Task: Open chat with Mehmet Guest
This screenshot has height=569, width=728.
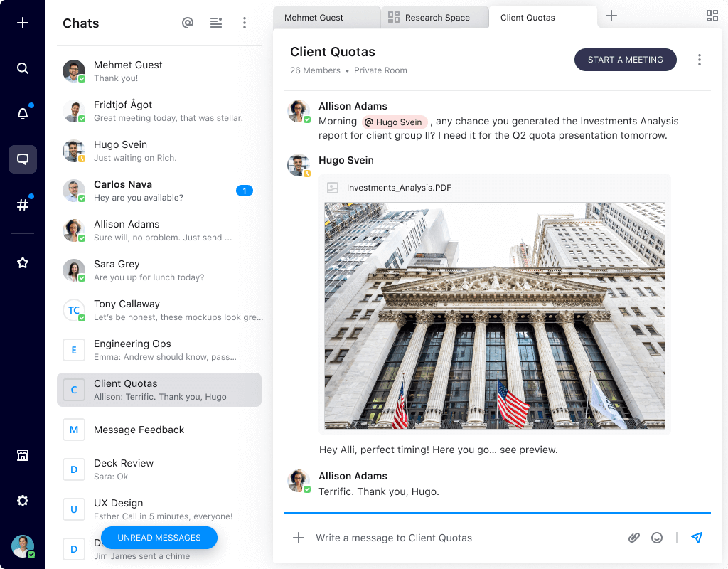Action: click(x=159, y=71)
